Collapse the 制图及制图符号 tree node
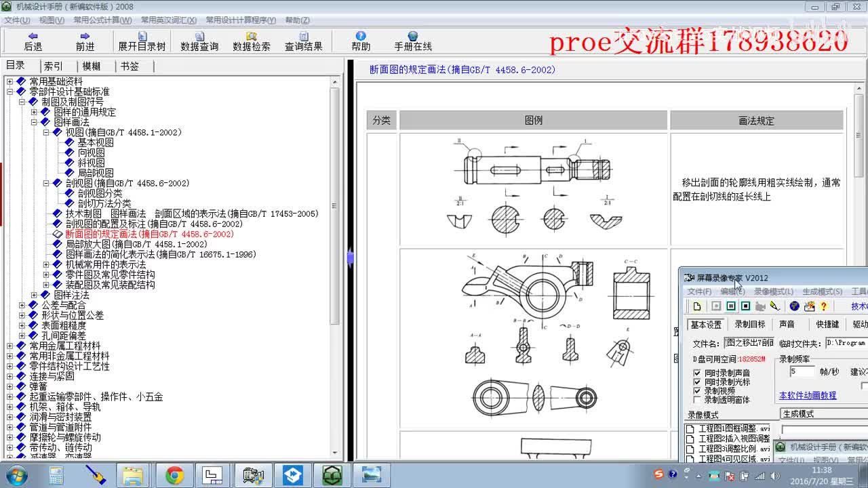 click(x=22, y=102)
